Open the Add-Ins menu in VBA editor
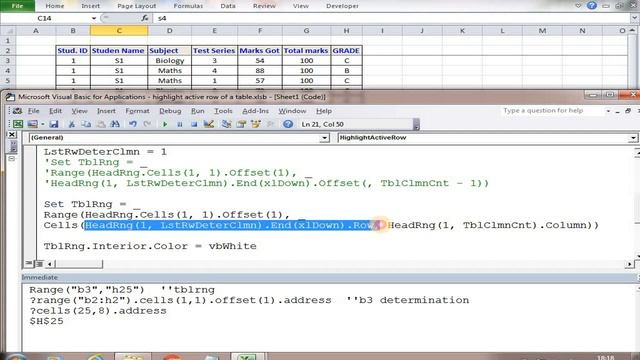Image resolution: width=640 pixels, height=360 pixels. (x=256, y=111)
